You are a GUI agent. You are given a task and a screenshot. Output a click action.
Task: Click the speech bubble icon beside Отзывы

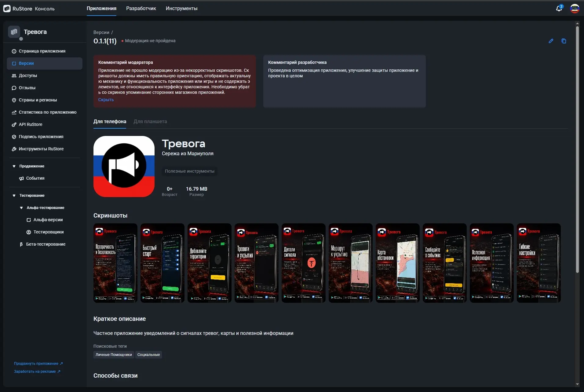click(x=14, y=88)
